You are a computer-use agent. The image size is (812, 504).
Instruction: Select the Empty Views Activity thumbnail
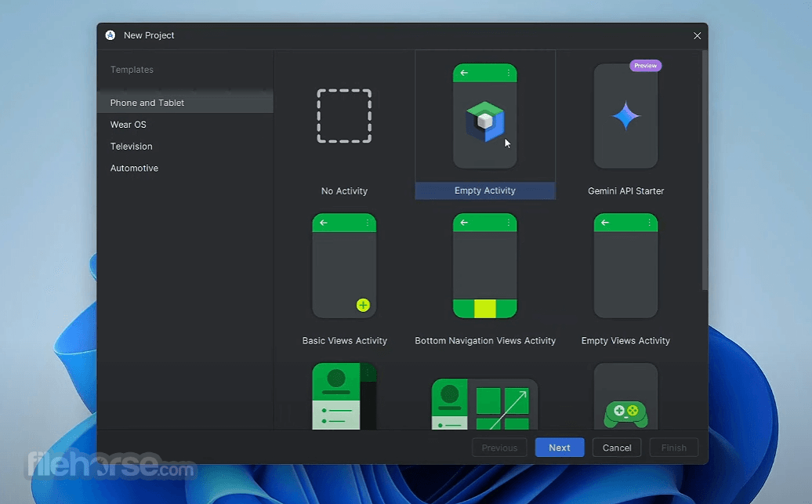pos(625,266)
